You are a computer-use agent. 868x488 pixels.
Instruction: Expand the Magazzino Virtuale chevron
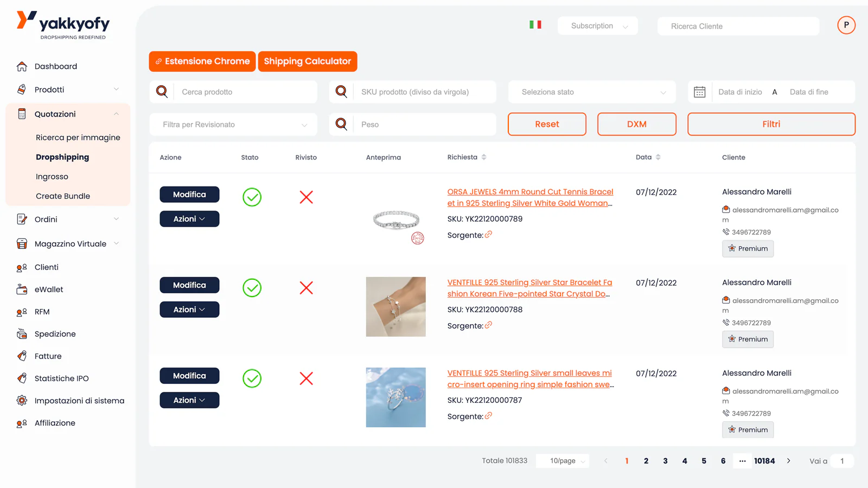[x=116, y=243]
